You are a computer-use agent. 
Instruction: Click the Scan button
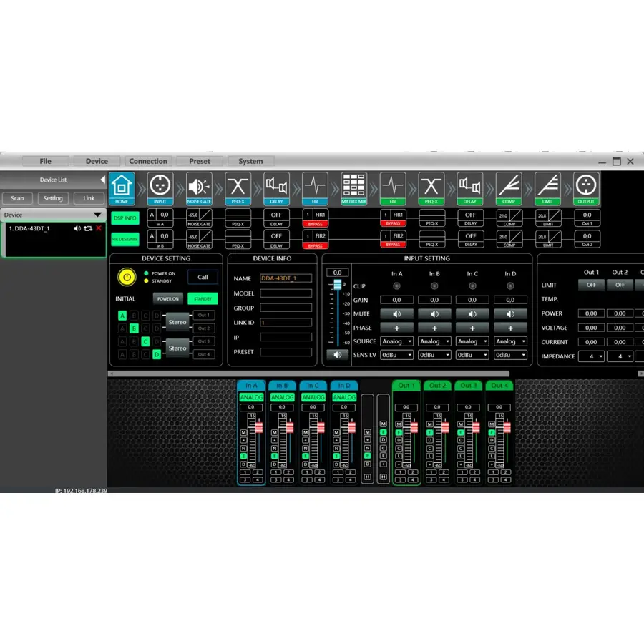pyautogui.click(x=17, y=198)
